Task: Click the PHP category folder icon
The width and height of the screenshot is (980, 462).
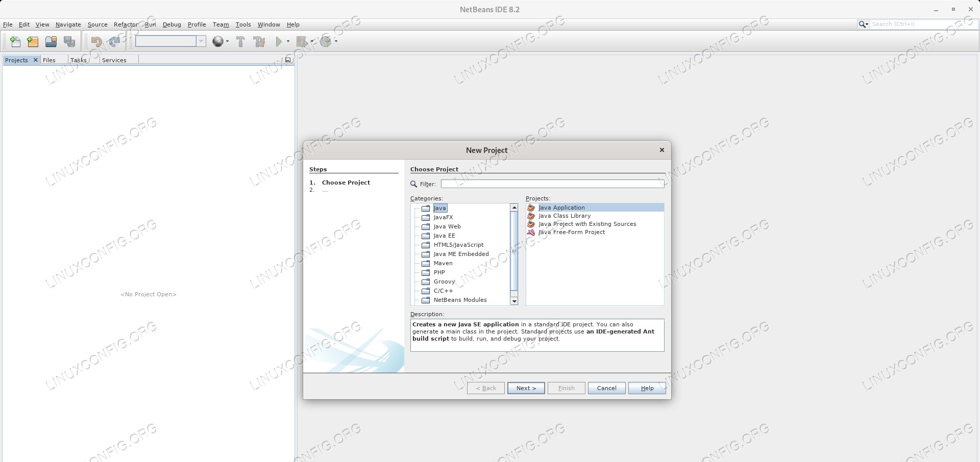Action: 426,272
